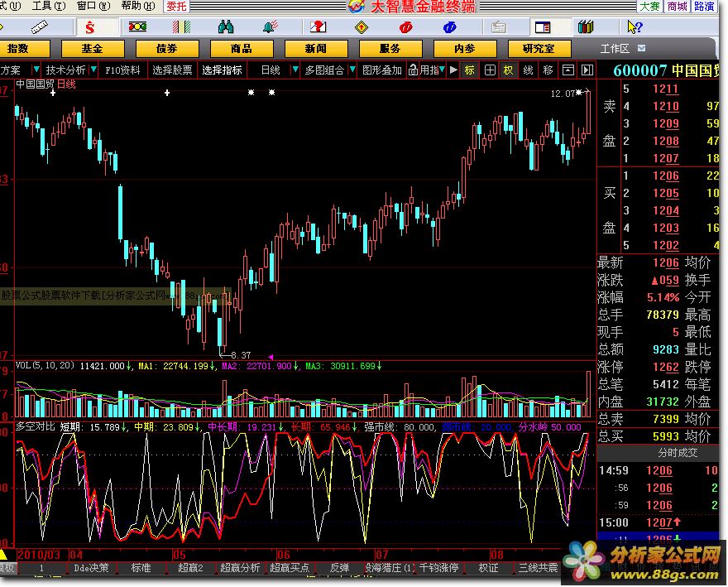The image size is (728, 587).
Task: Switch to the Dde决策 bottom tab
Action: 91,567
